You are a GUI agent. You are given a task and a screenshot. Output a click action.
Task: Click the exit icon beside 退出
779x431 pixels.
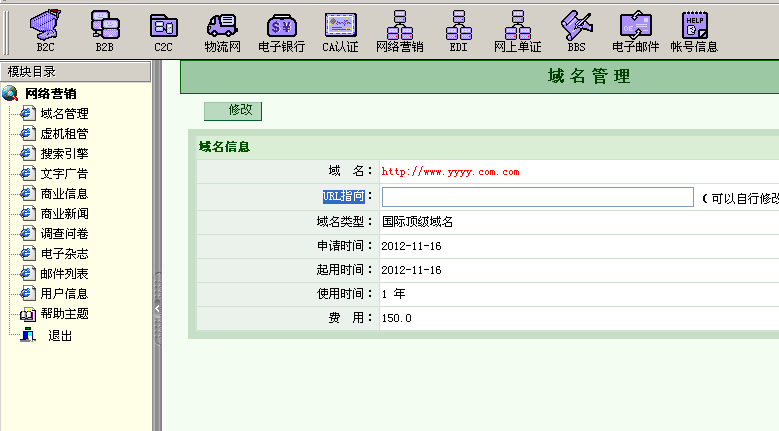(28, 335)
